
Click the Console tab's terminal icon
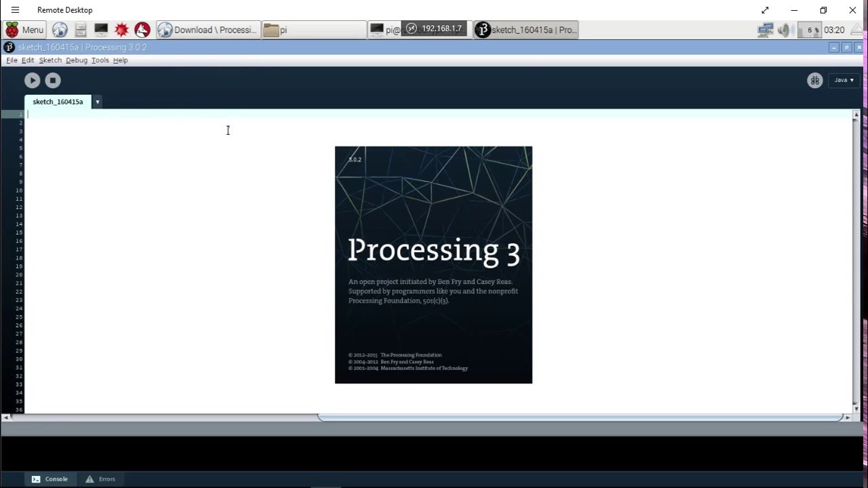(36, 479)
